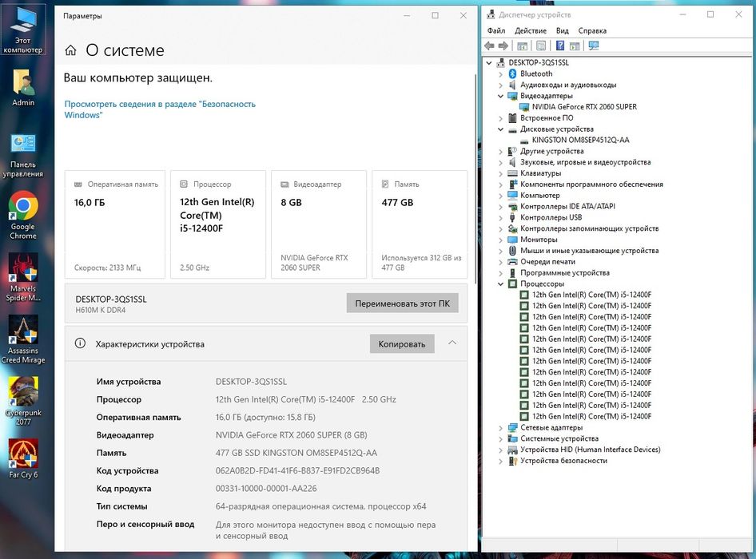756x559 pixels.
Task: Click the Back arrow in Device Manager toolbar
Action: click(489, 46)
